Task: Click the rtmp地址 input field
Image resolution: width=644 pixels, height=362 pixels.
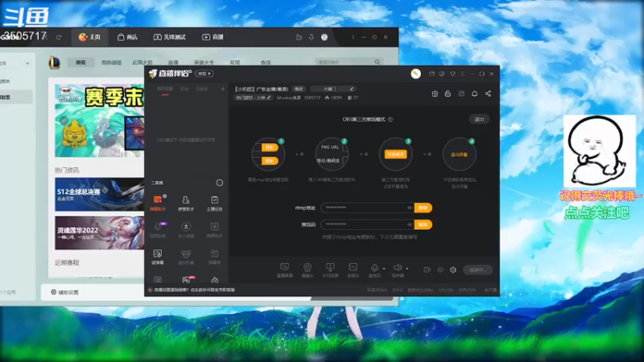Action: click(x=367, y=208)
